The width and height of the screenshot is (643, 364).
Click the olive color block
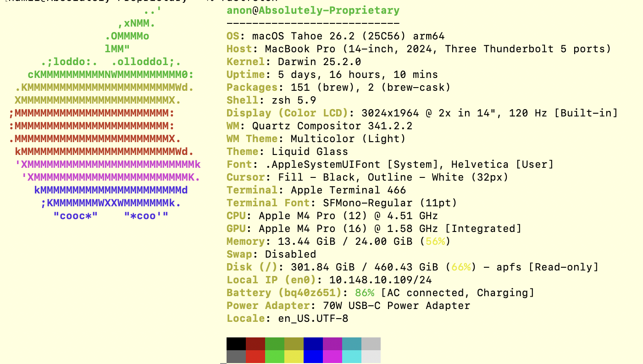coord(294,344)
